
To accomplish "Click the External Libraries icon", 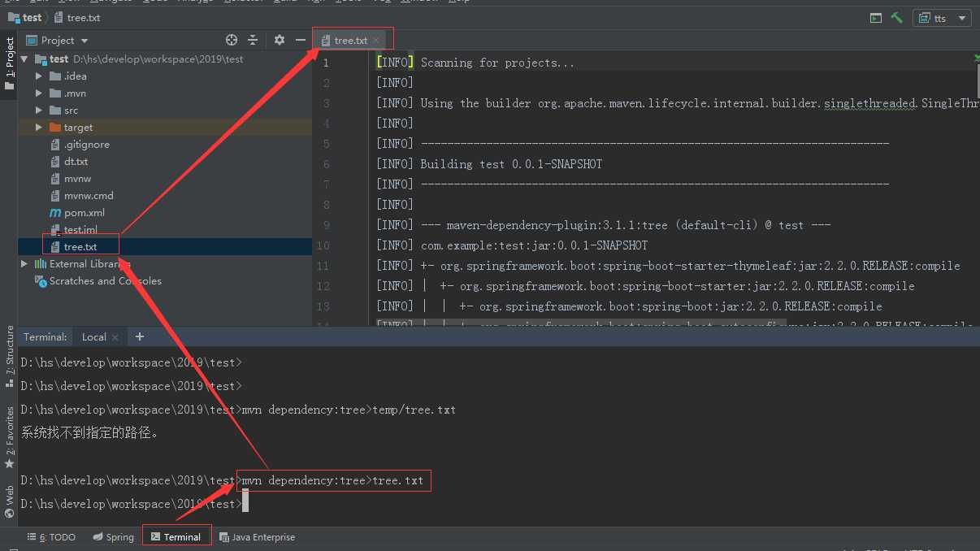I will point(41,263).
